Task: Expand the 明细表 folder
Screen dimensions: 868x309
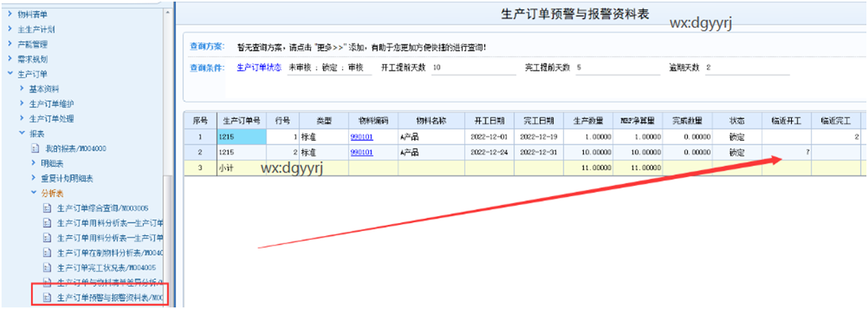Action: (x=33, y=164)
